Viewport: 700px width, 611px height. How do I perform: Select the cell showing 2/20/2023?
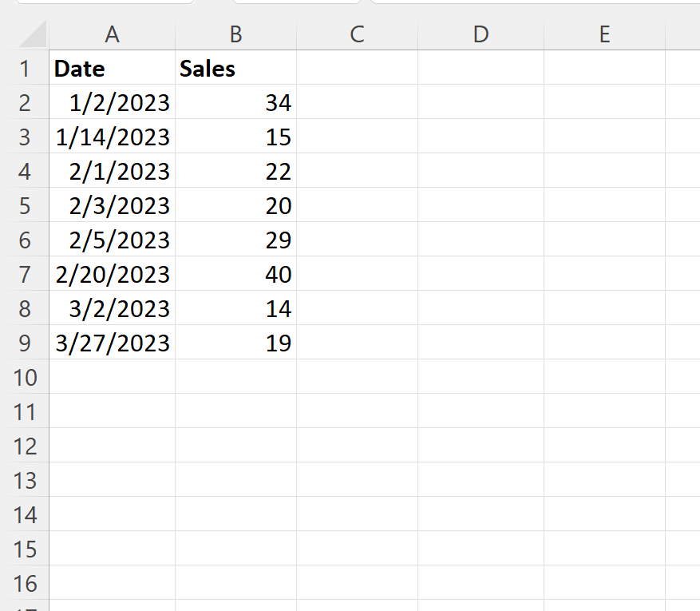(x=112, y=274)
